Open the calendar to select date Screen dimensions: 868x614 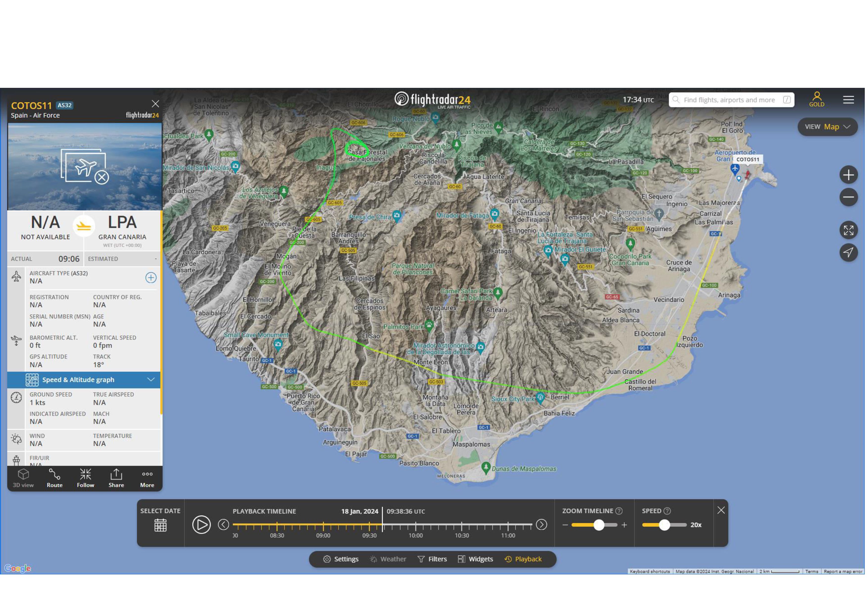tap(160, 525)
